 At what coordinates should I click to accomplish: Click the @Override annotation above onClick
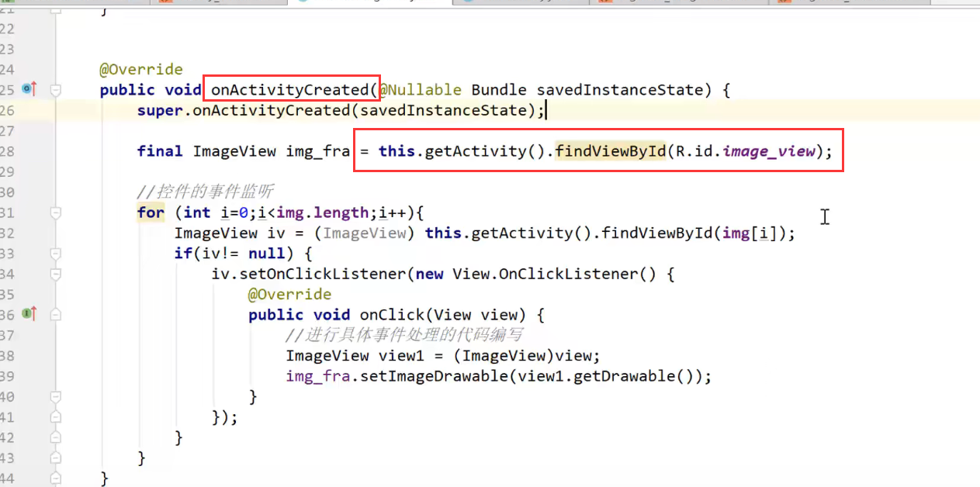point(289,295)
